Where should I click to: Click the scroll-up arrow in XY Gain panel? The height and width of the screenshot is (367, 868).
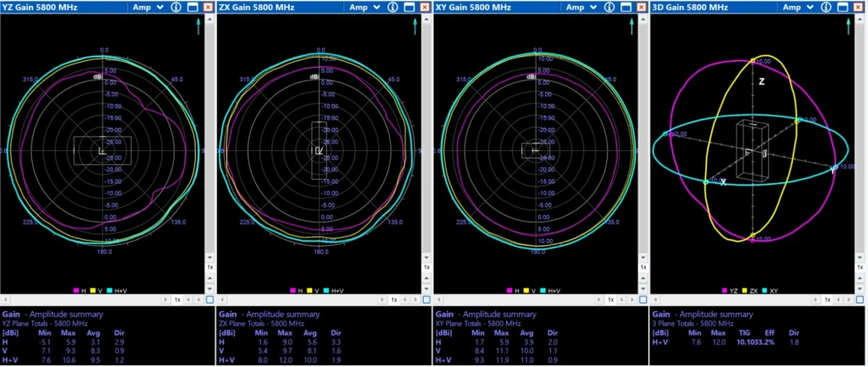coord(643,19)
